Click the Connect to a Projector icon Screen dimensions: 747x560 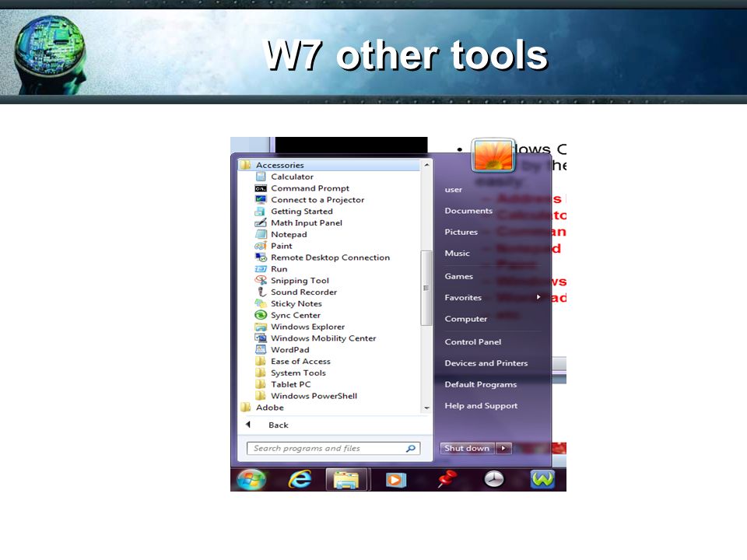(x=261, y=200)
